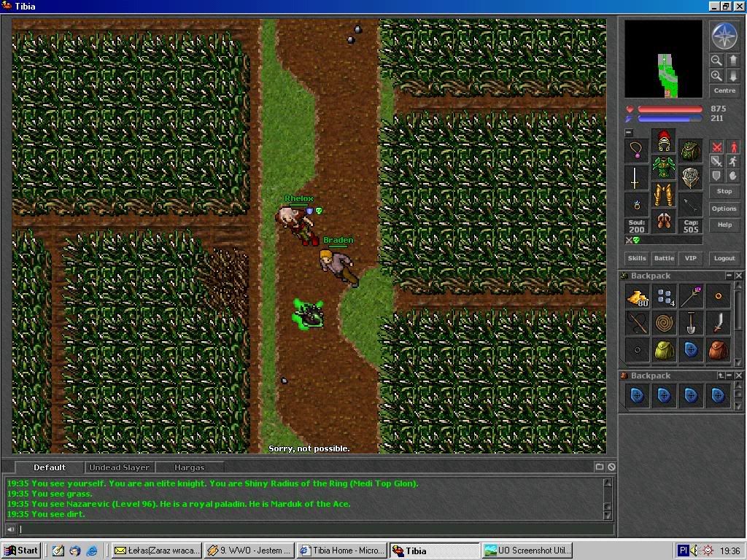Viewport: 747px width, 560px height.
Task: Close the first Backpack container
Action: pyautogui.click(x=738, y=276)
